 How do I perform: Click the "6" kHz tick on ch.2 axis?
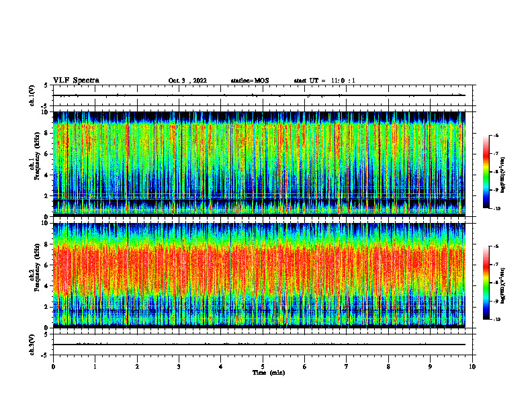pyautogui.click(x=47, y=265)
